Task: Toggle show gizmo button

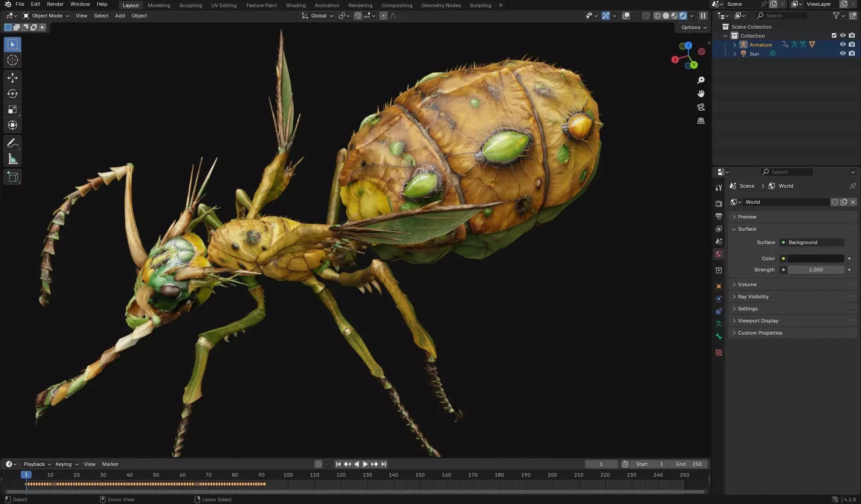Action: tap(605, 16)
